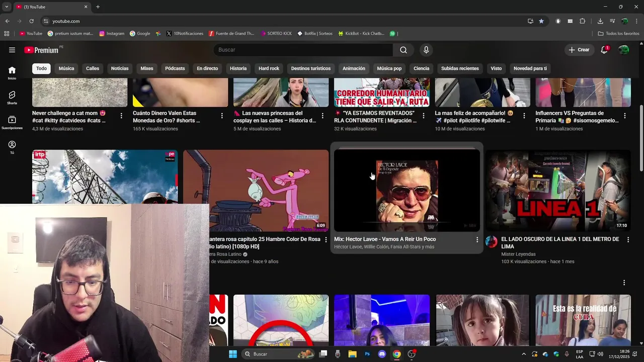Screen dimensions: 644x362
Task: Bookmark page with the star icon
Action: pos(541,21)
